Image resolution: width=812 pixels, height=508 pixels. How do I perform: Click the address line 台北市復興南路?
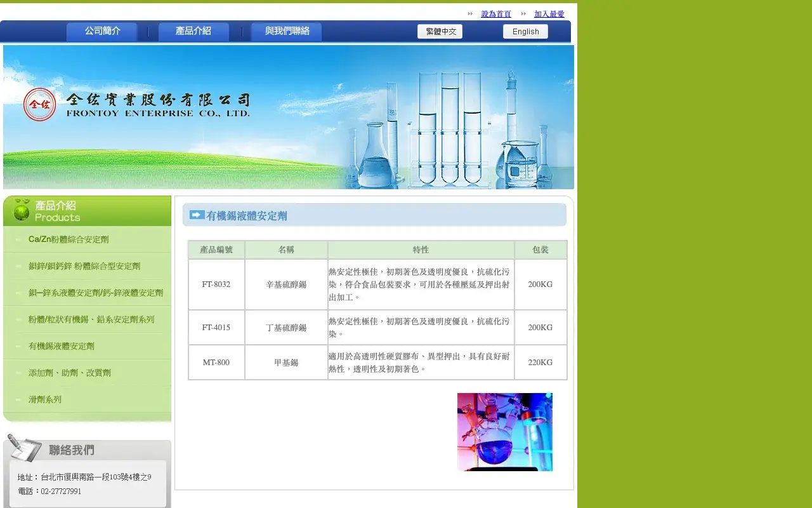(84, 477)
